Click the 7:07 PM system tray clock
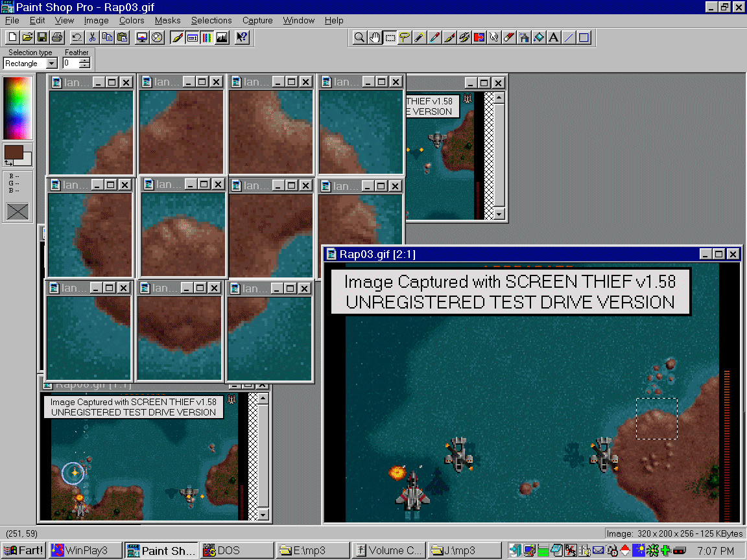This screenshot has width=747, height=560. pyautogui.click(x=716, y=551)
